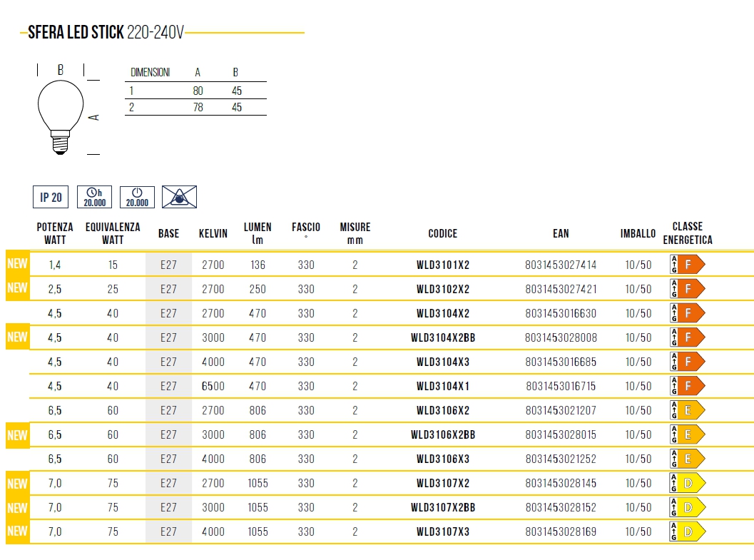Click EAN number 8031453016715
The image size is (754, 560).
(x=561, y=386)
